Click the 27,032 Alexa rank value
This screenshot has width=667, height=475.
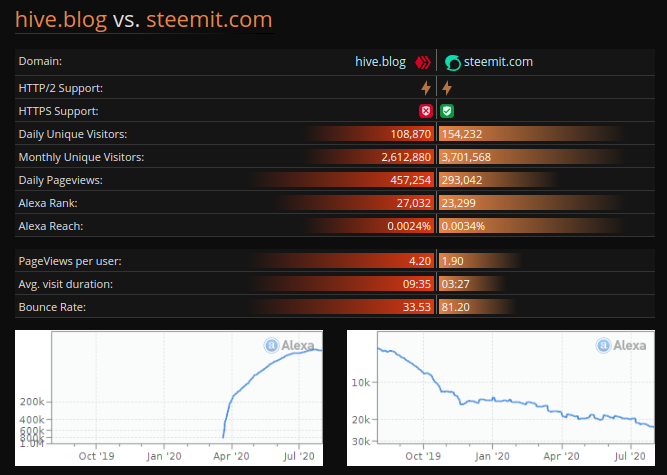click(x=413, y=203)
